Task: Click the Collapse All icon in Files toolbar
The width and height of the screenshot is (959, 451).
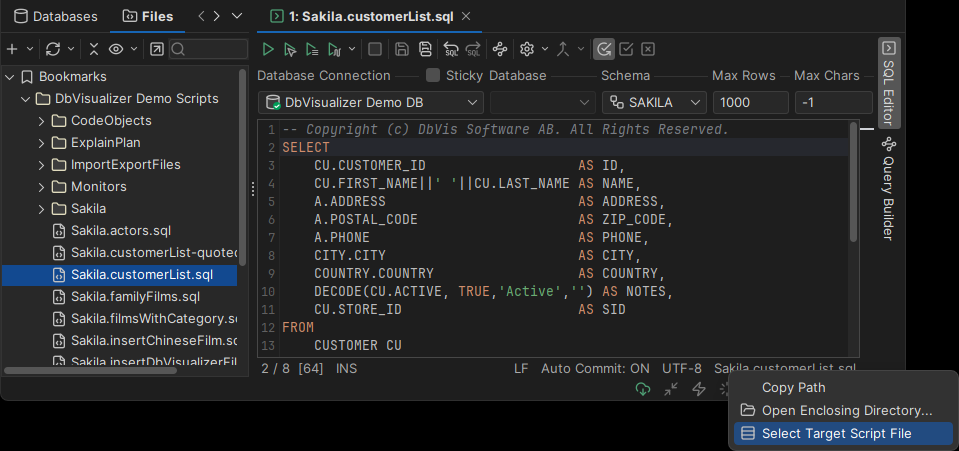Action: (94, 49)
